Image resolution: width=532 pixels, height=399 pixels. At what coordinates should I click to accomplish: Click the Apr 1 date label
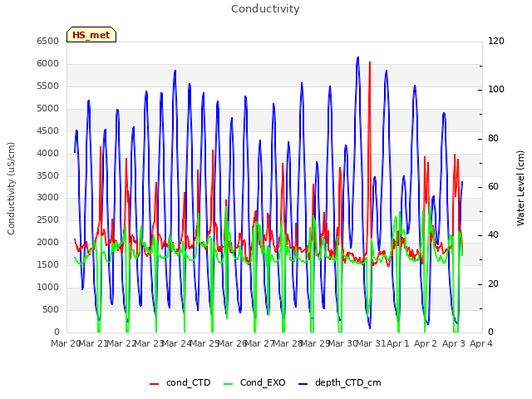pyautogui.click(x=398, y=343)
